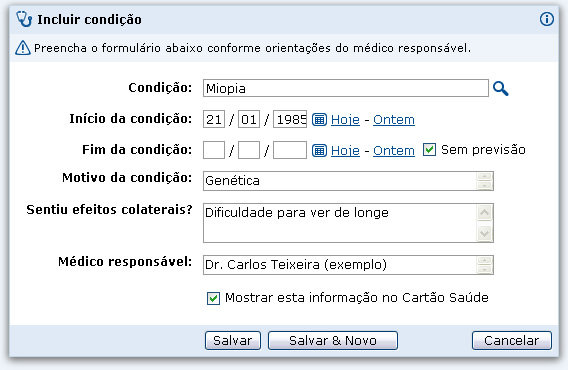Toggle Mostrar esta informação no Cartão Saúde
Image resolution: width=568 pixels, height=370 pixels.
[213, 298]
